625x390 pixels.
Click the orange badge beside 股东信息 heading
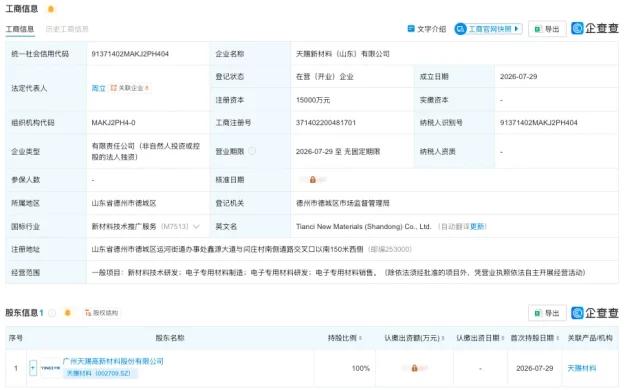pos(67,313)
